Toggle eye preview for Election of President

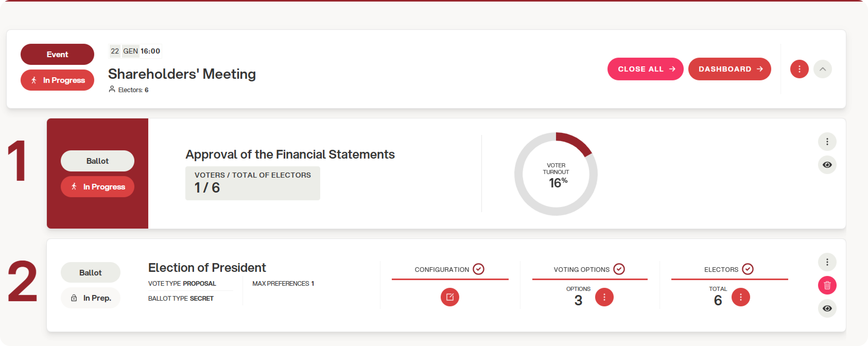tap(827, 308)
